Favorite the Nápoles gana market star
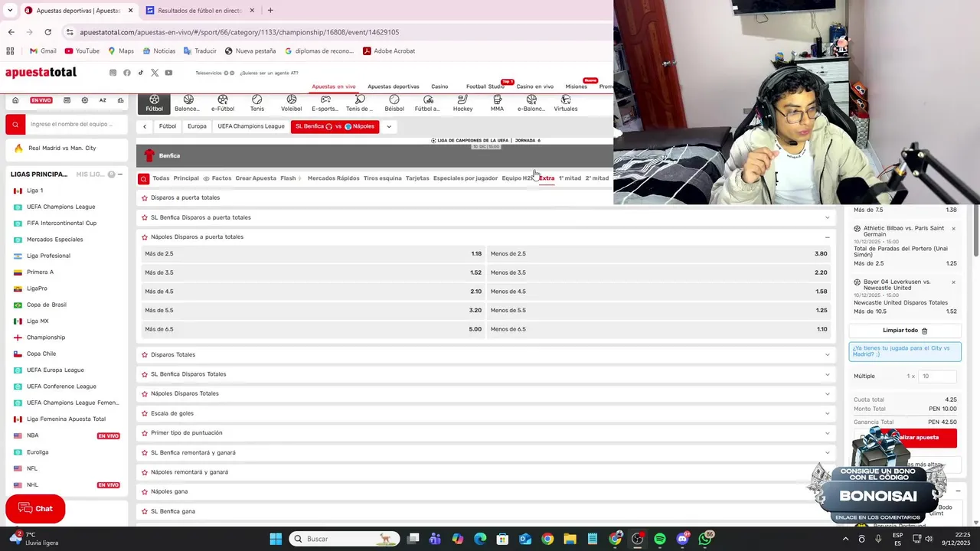Screen dimensions: 980x551 (x=145, y=491)
